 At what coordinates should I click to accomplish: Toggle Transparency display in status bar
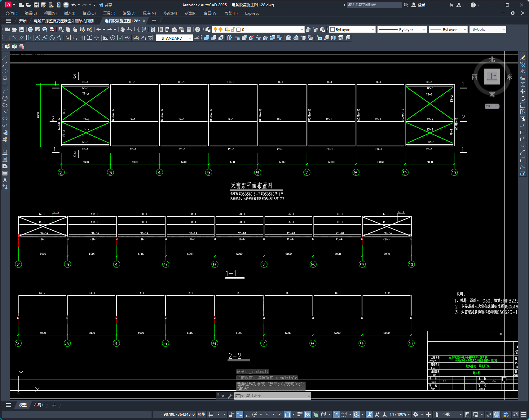click(308, 414)
